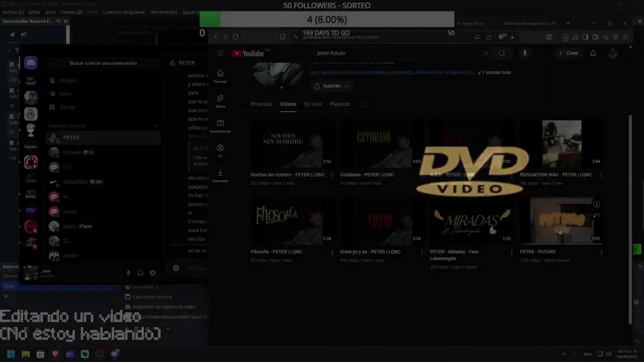Open options for PETER - FUTURO video
Viewport: 644px width, 362px height.
tap(601, 252)
